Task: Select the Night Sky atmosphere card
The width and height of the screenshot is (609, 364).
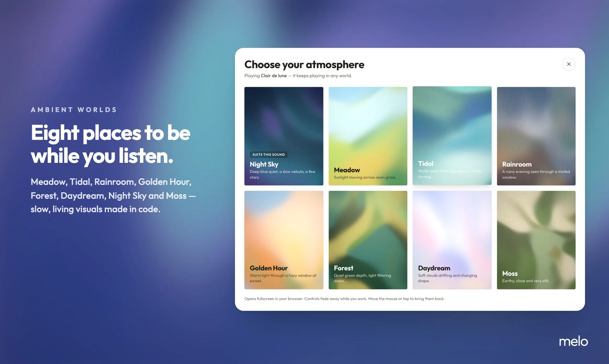Action: [x=284, y=136]
